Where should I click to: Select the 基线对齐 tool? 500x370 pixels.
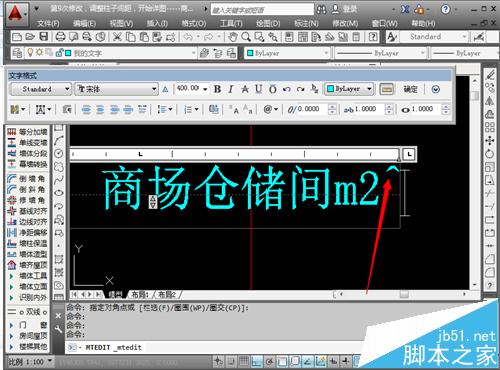[27, 211]
